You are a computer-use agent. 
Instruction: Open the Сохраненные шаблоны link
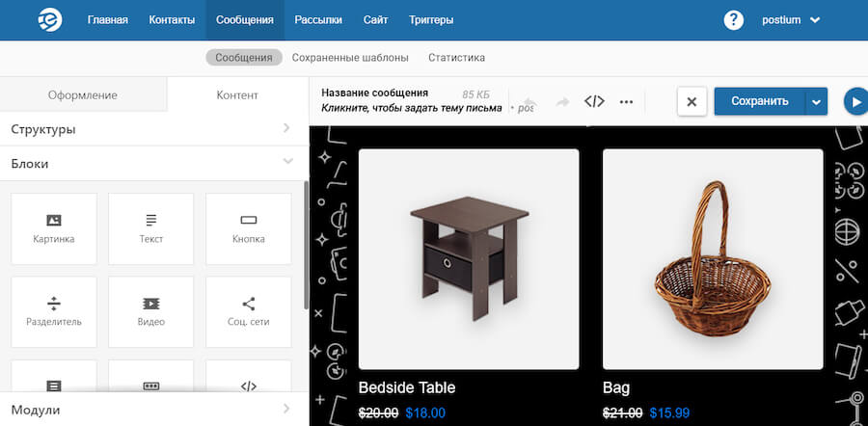[x=350, y=58]
